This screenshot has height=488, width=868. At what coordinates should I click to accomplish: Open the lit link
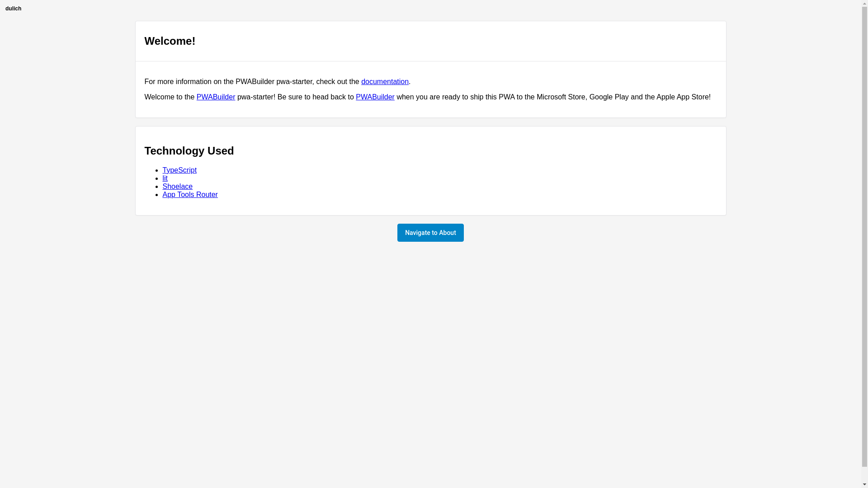click(x=165, y=178)
